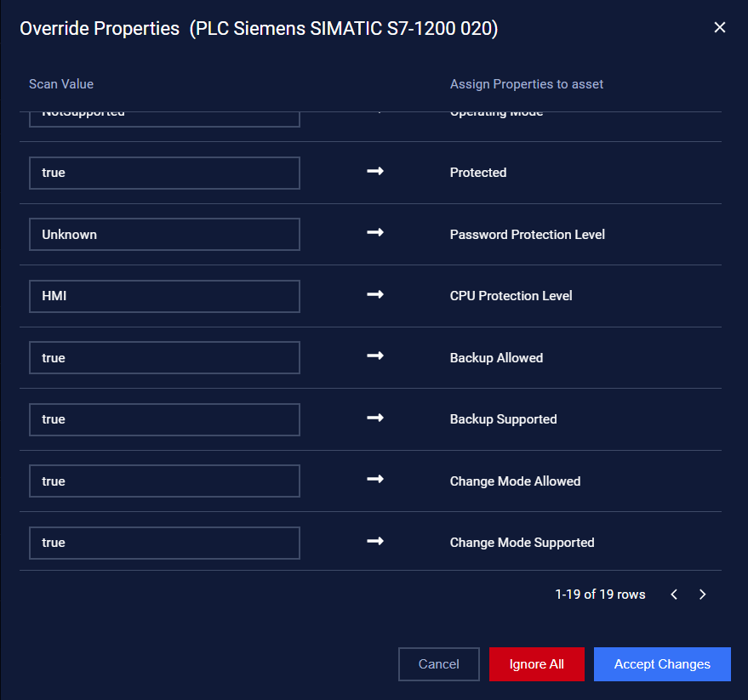The height and width of the screenshot is (700, 748).
Task: Click the arrow beside CPU Protection Level
Action: point(375,294)
